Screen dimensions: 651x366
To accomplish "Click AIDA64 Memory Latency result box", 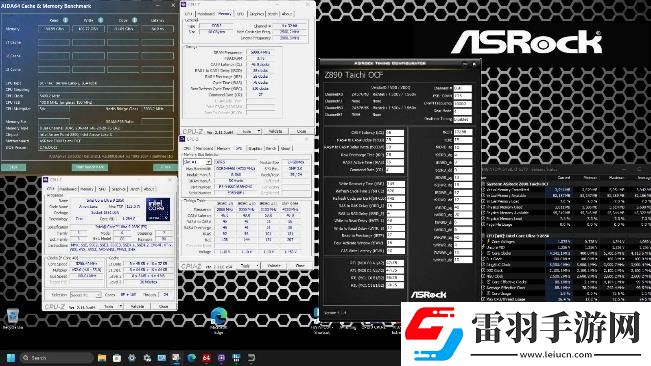I will click(157, 29).
